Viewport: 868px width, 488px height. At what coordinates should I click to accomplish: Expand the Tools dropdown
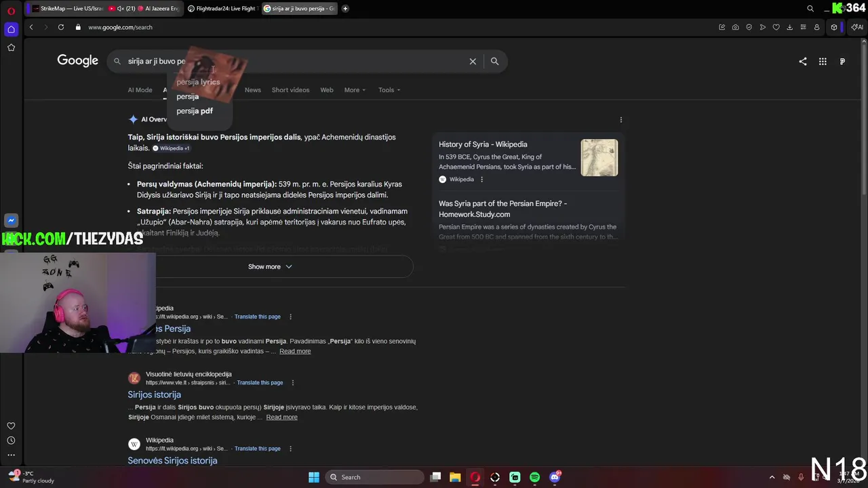pos(389,90)
